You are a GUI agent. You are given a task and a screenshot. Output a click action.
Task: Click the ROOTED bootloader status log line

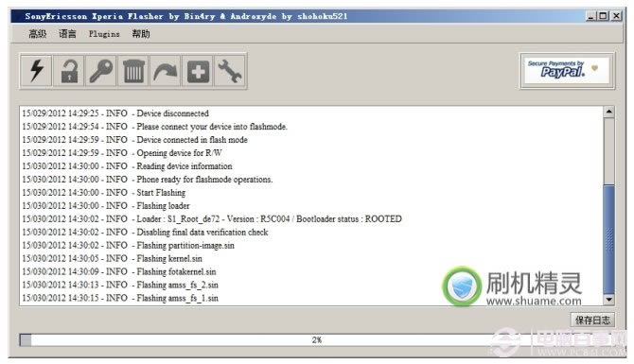[x=212, y=219]
